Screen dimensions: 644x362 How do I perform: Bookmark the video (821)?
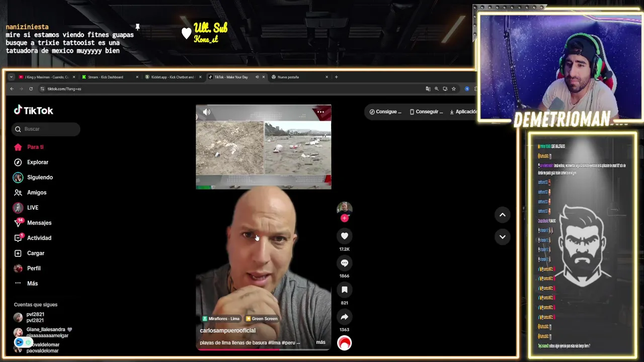coord(345,290)
